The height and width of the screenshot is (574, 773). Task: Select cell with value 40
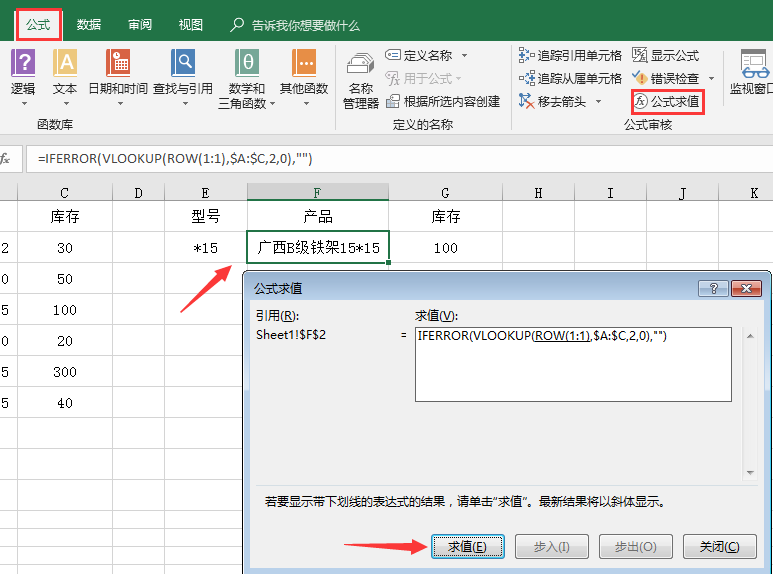tap(65, 403)
